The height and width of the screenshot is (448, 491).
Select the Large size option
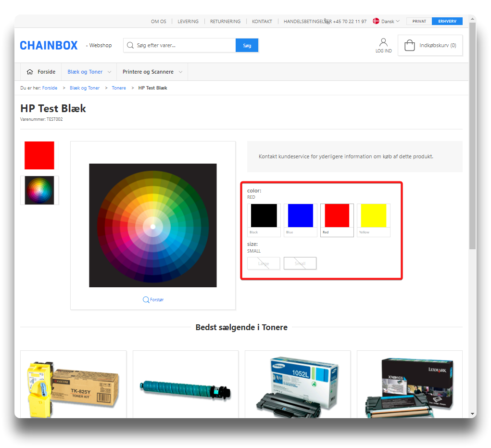click(264, 263)
